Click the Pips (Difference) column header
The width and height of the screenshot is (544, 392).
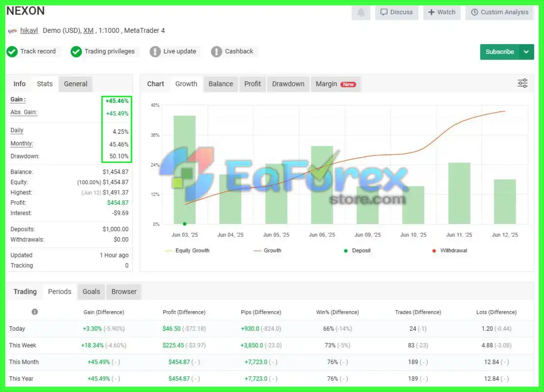(261, 312)
